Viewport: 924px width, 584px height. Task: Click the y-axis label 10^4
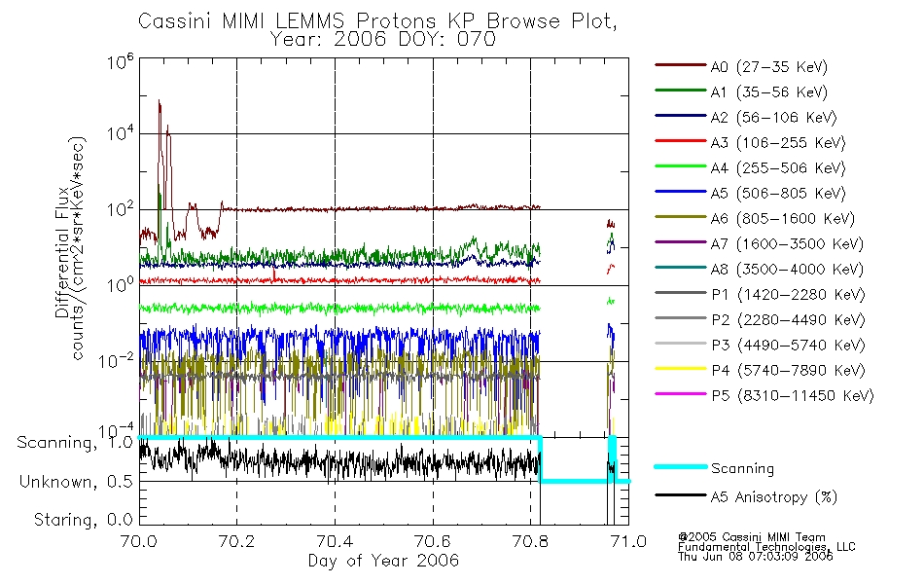(x=121, y=133)
